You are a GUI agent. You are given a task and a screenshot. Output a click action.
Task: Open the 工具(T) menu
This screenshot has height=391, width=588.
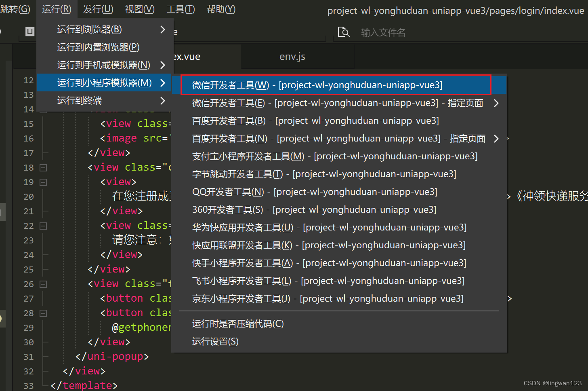pos(181,9)
